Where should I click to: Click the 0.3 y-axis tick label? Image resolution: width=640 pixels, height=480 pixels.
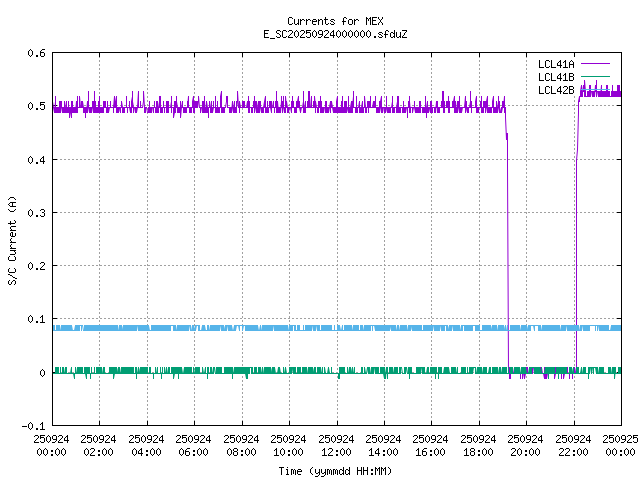click(x=34, y=213)
